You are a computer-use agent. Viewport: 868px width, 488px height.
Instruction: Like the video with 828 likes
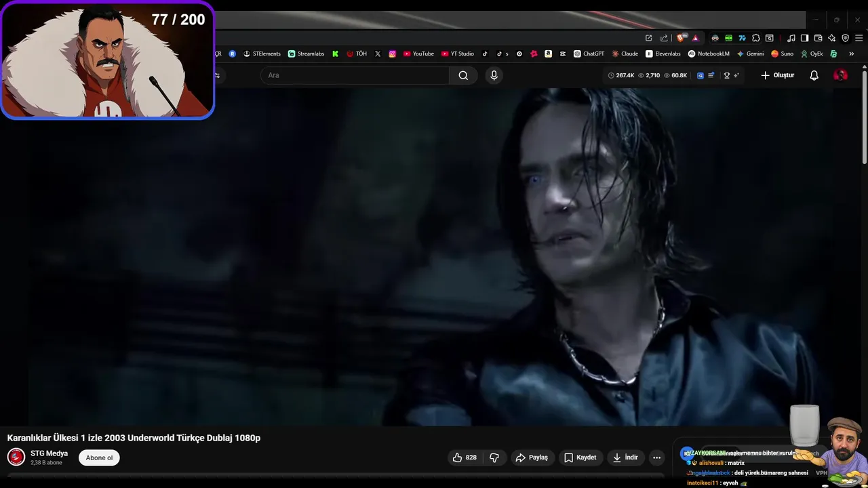tap(465, 457)
